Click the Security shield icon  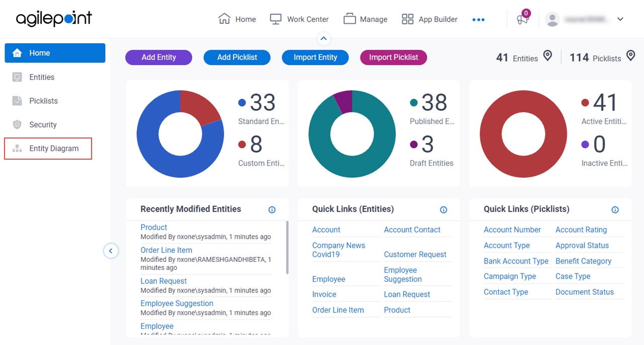[17, 124]
